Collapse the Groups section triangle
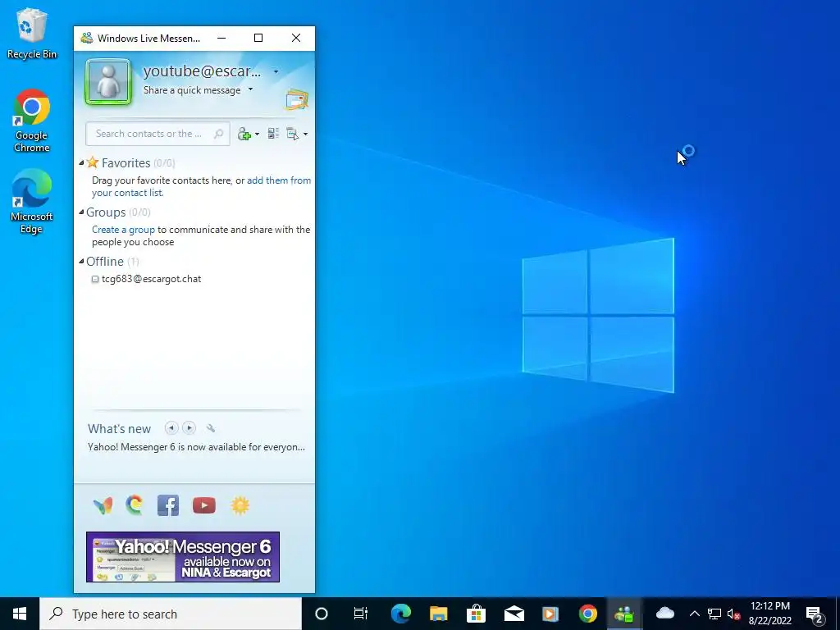Screen dimensions: 840x630 [x=81, y=212]
